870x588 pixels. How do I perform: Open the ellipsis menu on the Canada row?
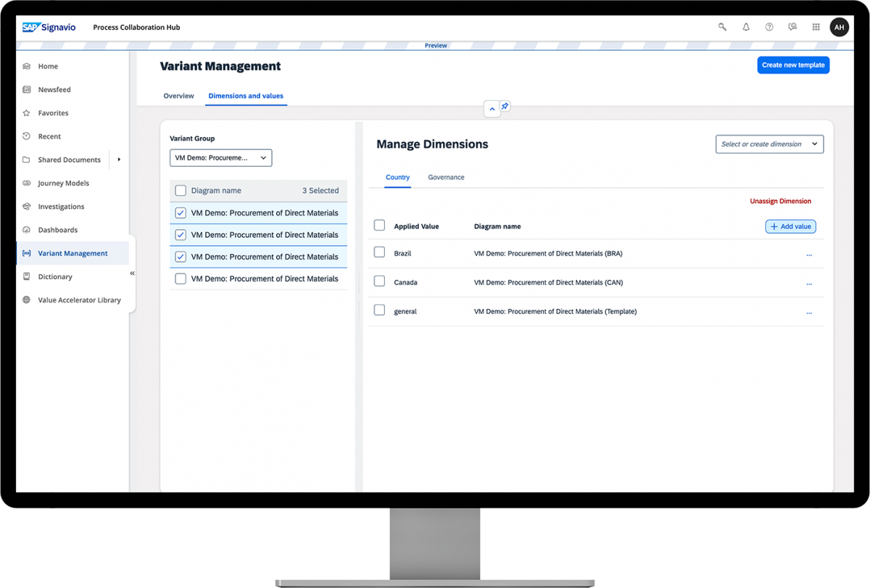tap(809, 283)
